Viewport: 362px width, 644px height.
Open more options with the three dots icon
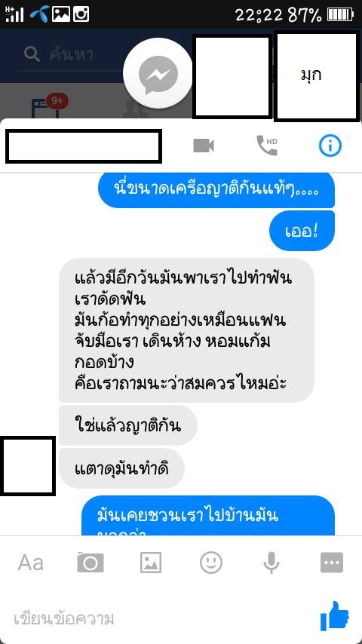(332, 563)
